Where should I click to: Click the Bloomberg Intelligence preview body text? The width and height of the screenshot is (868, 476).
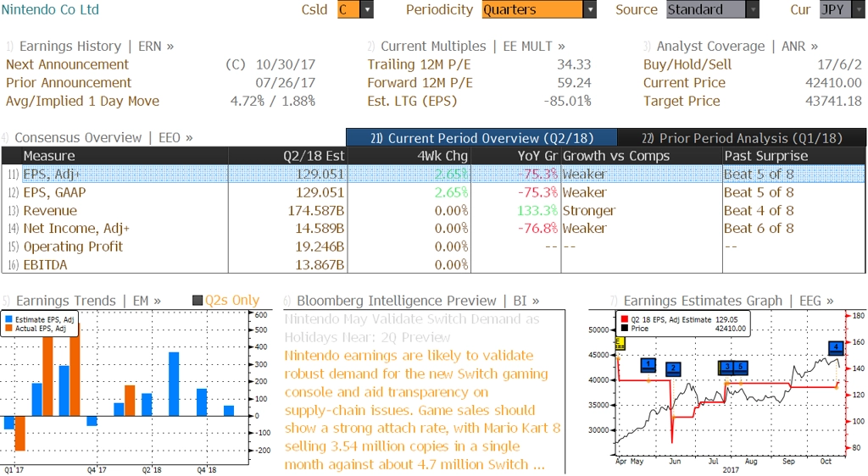[x=422, y=410]
